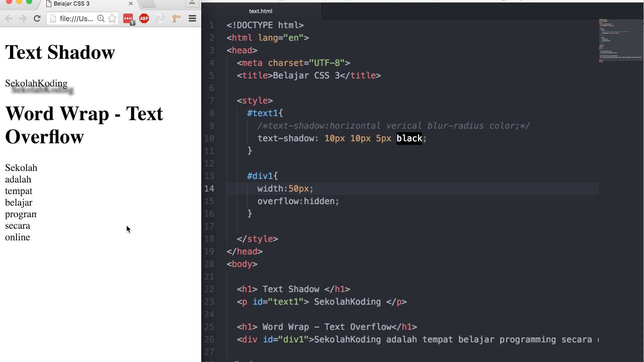
Task: Click the highlighted 'black' value in code
Action: [x=410, y=138]
